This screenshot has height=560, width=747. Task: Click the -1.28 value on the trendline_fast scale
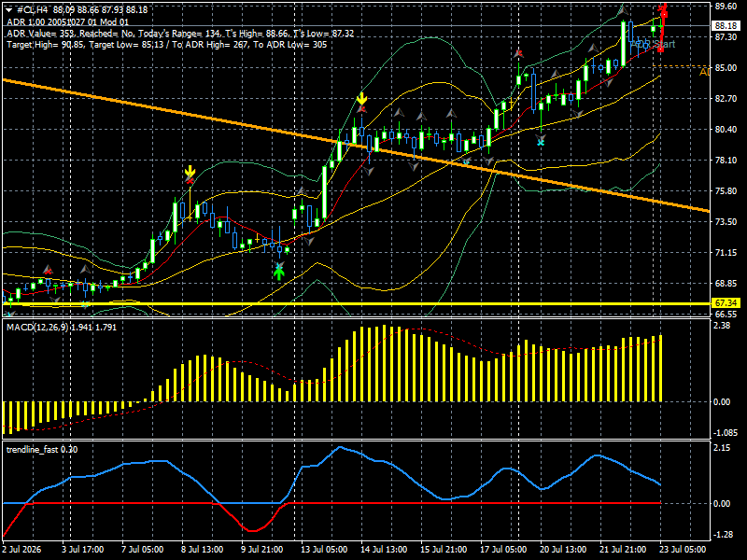click(724, 534)
